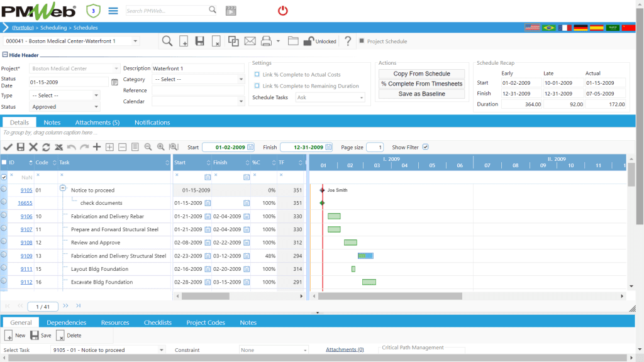Click the add row plus icon
The image size is (644, 362).
click(96, 147)
